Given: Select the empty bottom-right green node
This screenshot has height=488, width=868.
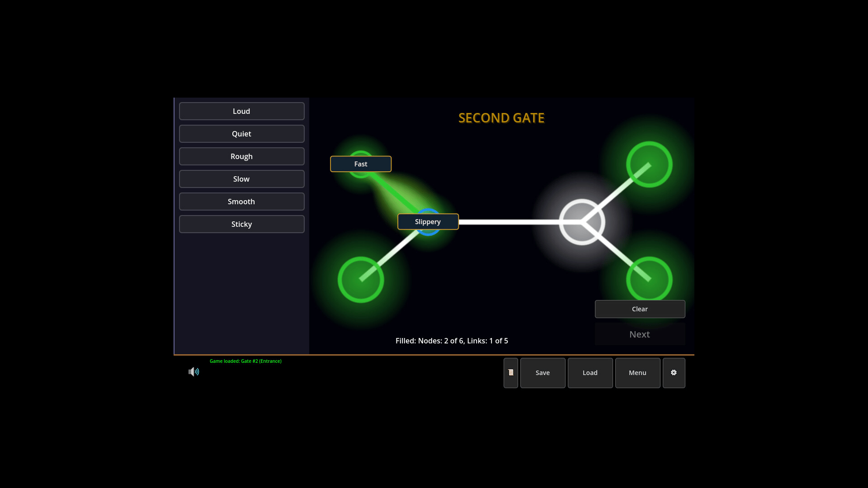Looking at the screenshot, I should pos(649,279).
